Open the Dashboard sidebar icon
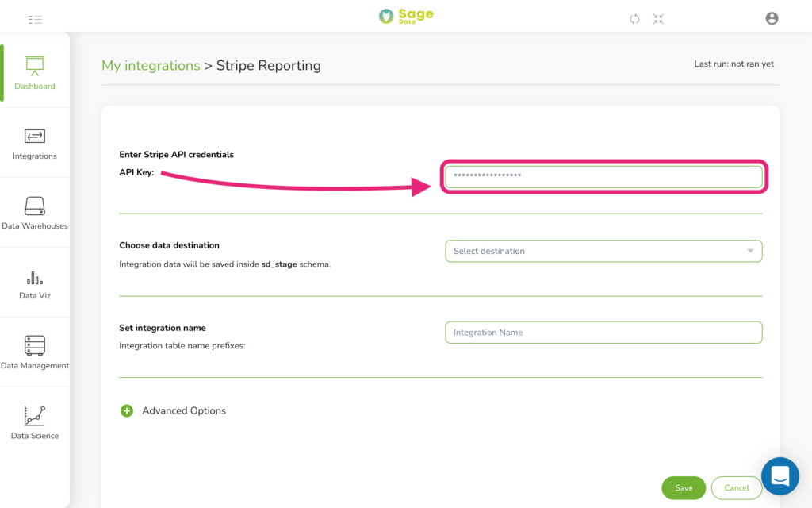Screen dimensions: 812x508 [35, 66]
